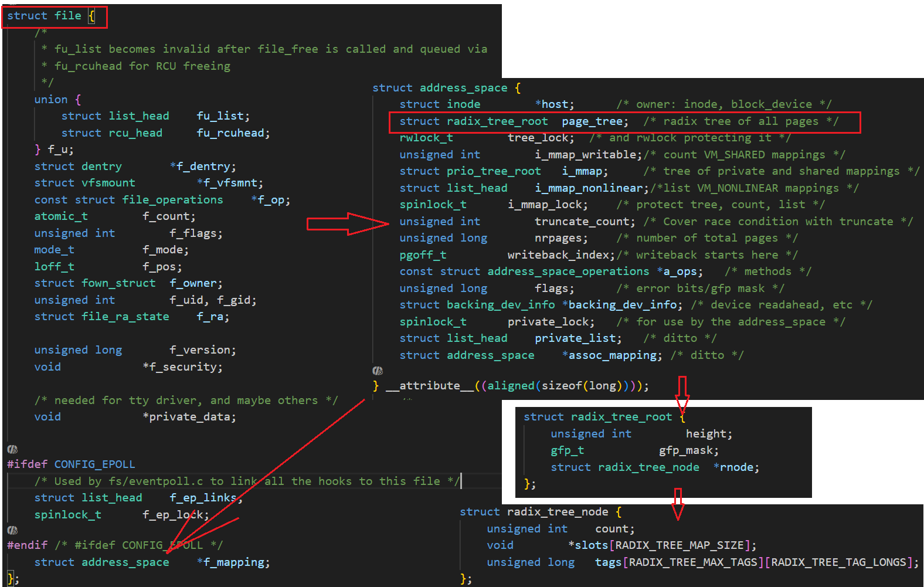Select RADIX_TREE_MAP_SIZE in the slots array

[679, 545]
